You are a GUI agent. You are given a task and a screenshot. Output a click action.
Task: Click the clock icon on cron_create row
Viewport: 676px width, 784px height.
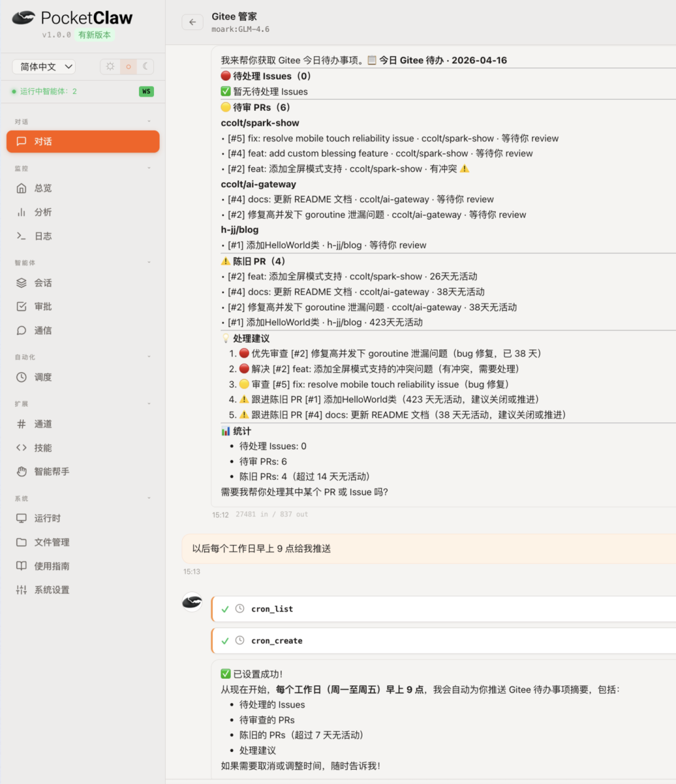[240, 641]
